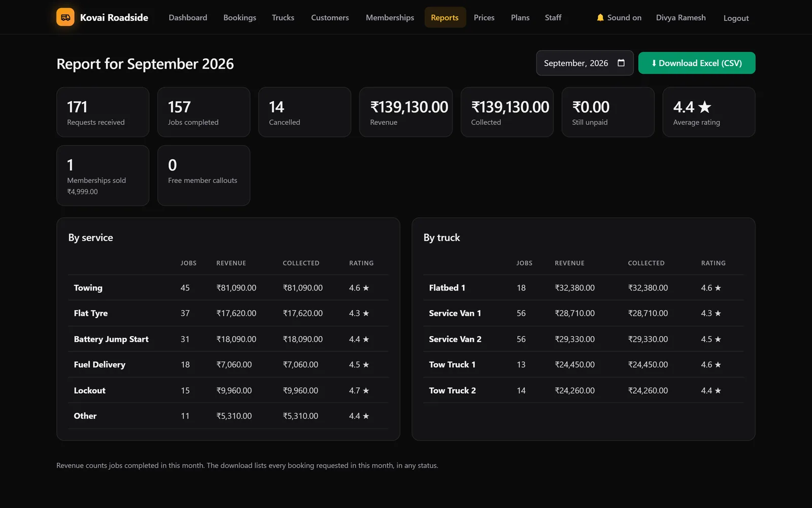
Task: Click the 14 Cancelled card
Action: click(304, 112)
